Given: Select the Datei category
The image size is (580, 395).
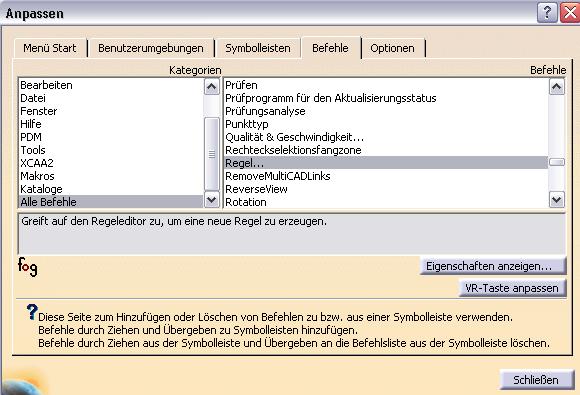Looking at the screenshot, I should (111, 98).
